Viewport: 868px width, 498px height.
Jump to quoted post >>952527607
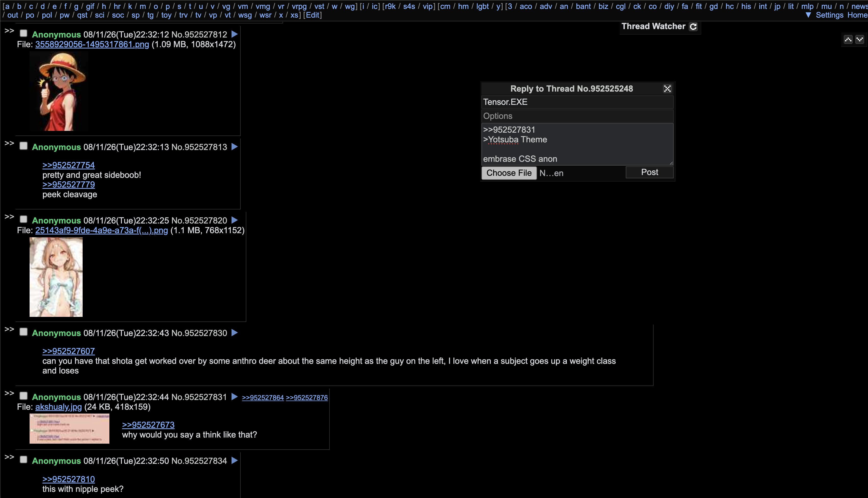68,351
